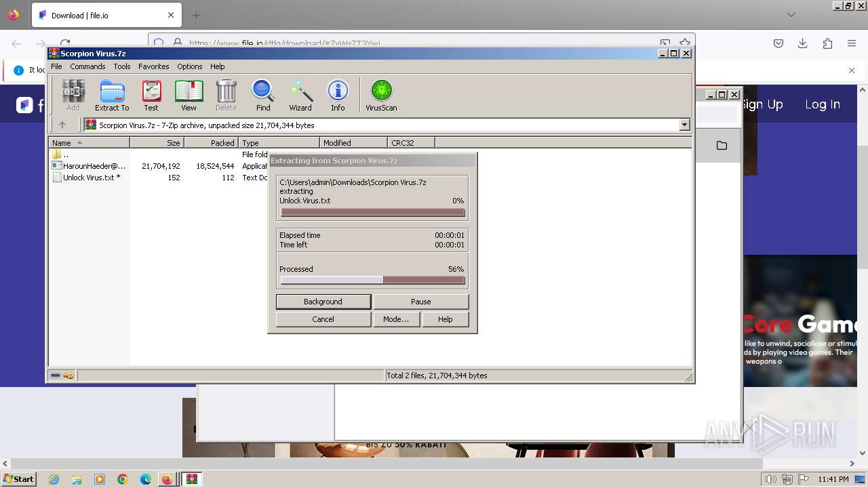Click the password key icon in status bar
The height and width of the screenshot is (488, 868).
68,375
